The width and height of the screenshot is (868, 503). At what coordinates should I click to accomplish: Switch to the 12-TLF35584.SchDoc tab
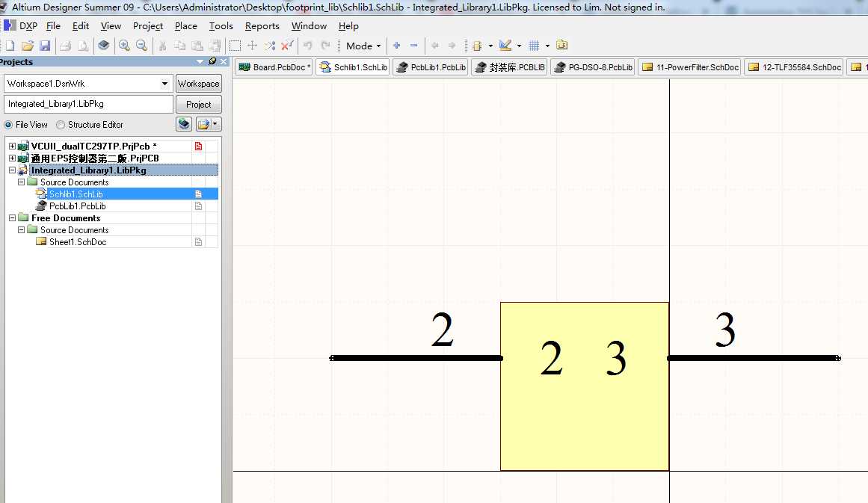click(795, 67)
